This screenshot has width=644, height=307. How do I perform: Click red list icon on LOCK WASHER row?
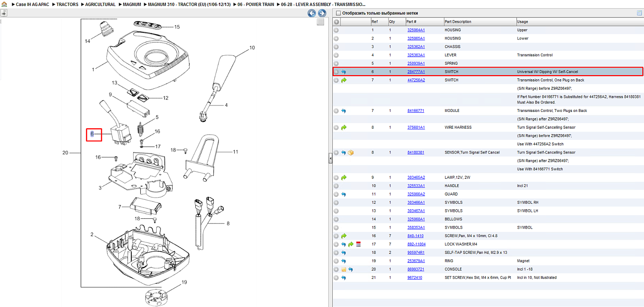coord(358,244)
